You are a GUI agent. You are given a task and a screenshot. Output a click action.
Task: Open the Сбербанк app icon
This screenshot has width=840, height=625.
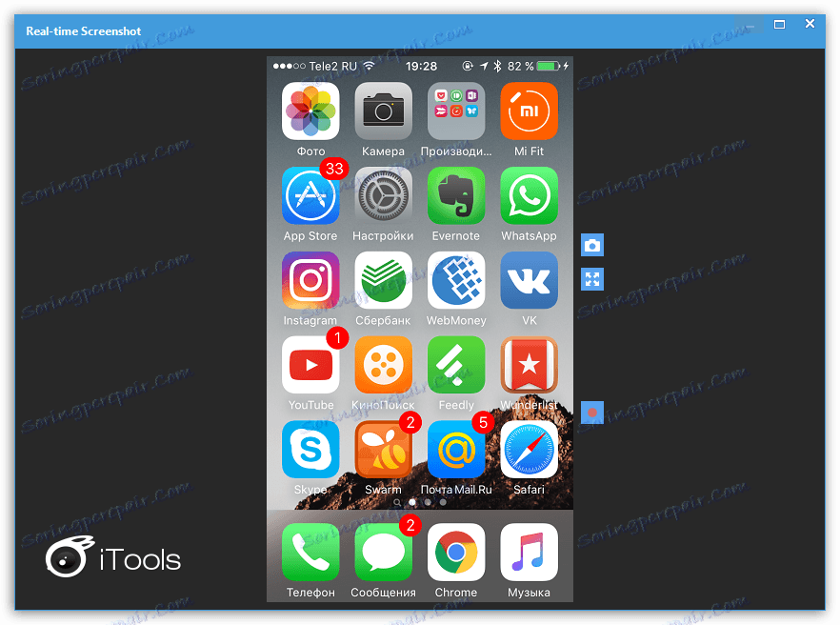tap(384, 280)
